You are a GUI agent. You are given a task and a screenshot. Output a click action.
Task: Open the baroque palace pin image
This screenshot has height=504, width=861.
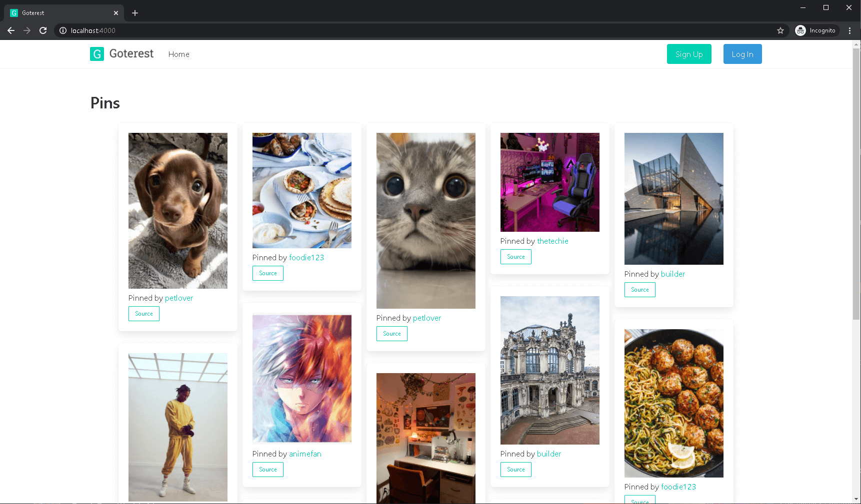pyautogui.click(x=550, y=370)
